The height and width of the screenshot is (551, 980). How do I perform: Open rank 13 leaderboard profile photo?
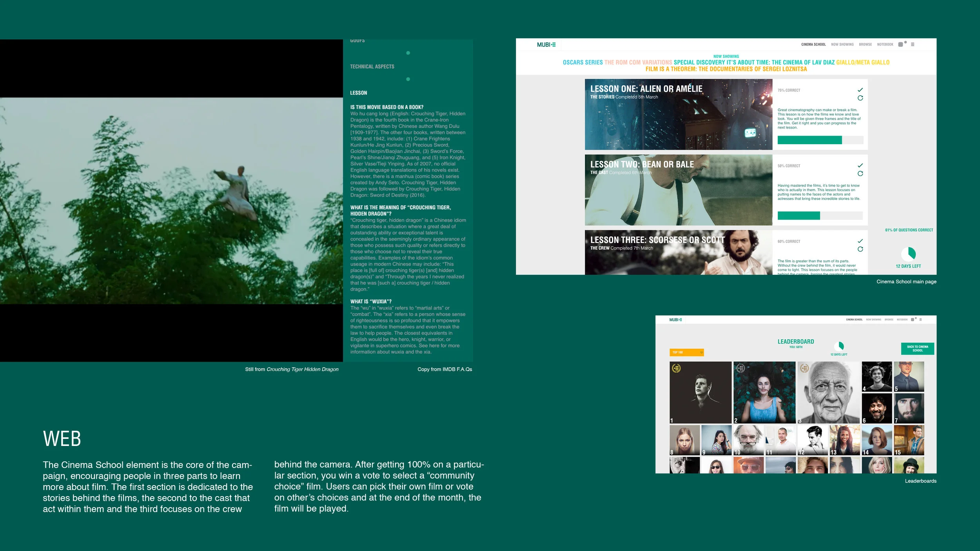coord(845,440)
